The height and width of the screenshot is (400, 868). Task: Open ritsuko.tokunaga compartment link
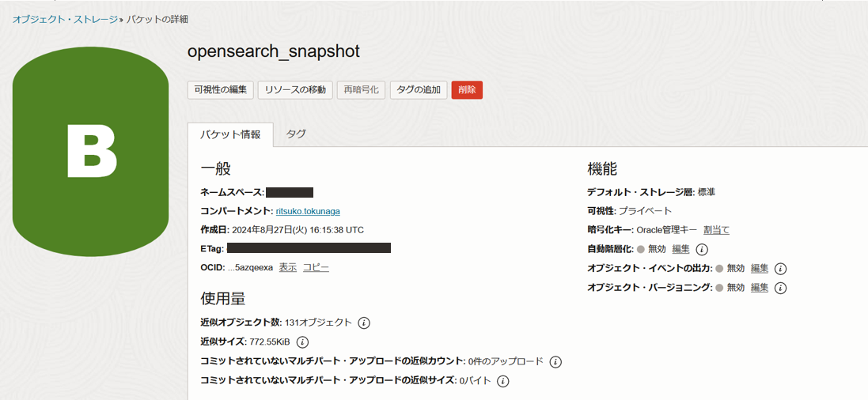[308, 211]
